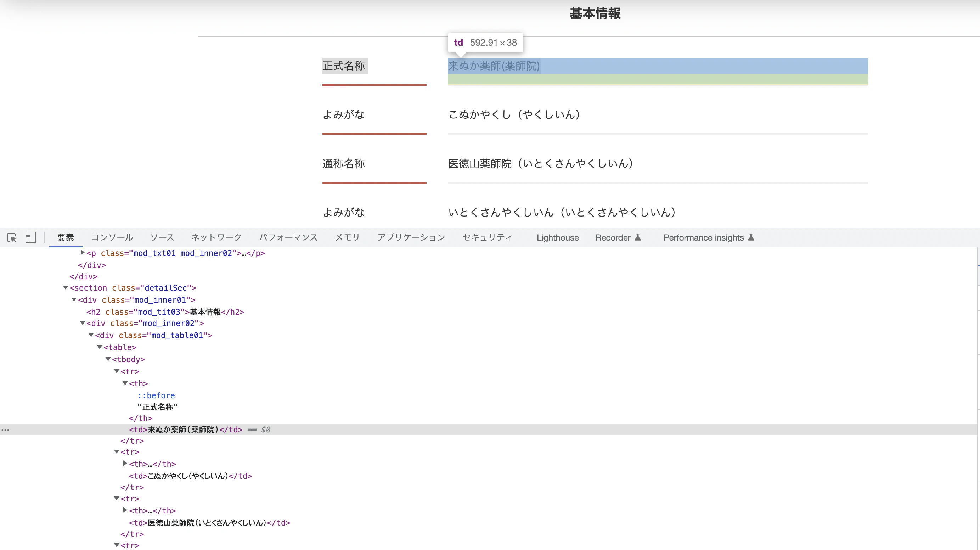Click the highlighted 来ぬか薬師(薬師院) cell
This screenshot has height=550, width=980.
click(657, 71)
